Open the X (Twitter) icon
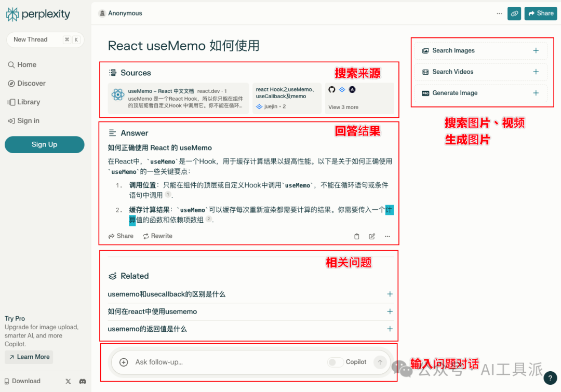The image size is (561, 392). tap(68, 381)
